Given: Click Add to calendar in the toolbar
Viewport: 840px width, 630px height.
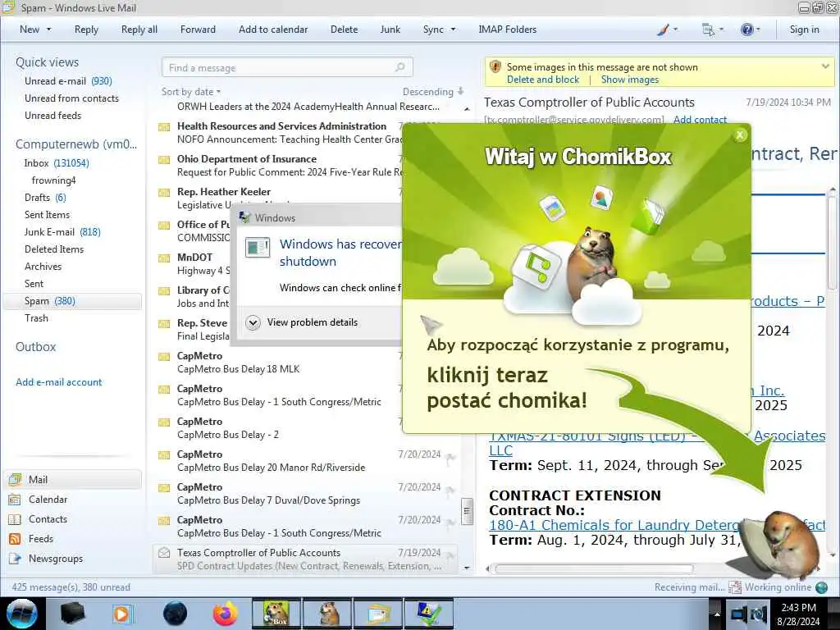Looking at the screenshot, I should tap(273, 30).
